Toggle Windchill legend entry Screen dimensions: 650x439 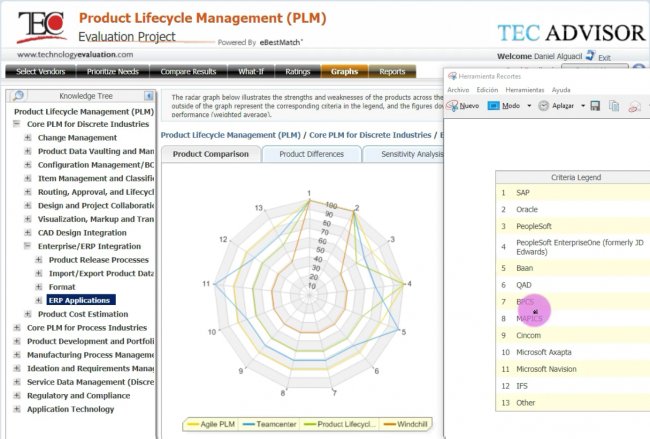405,424
